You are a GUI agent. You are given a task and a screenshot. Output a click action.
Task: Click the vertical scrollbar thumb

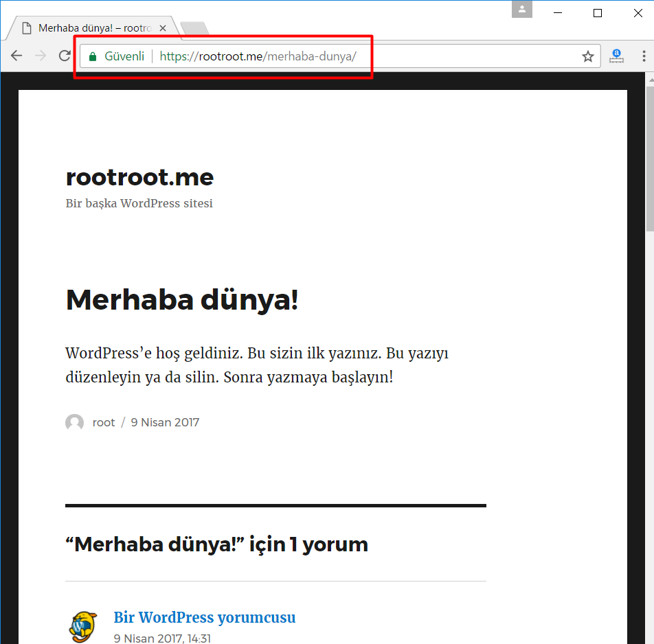pos(650,159)
